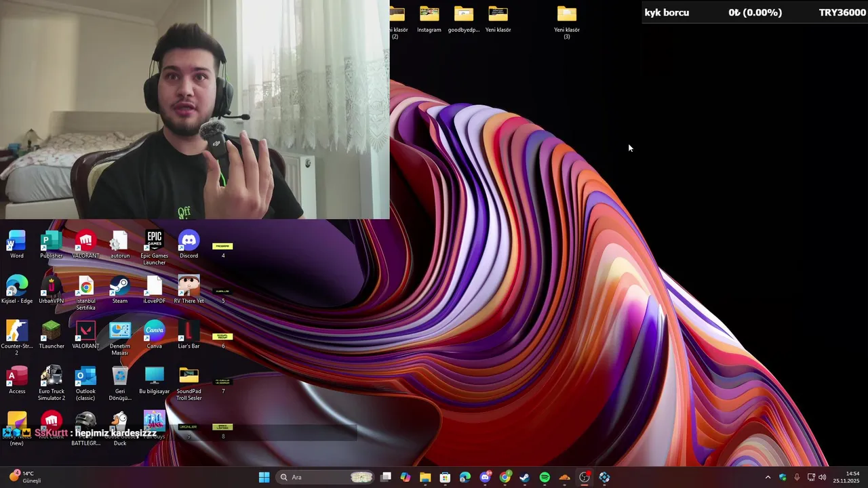Open Geri Dönüşüm recycle bin icon

click(x=120, y=384)
